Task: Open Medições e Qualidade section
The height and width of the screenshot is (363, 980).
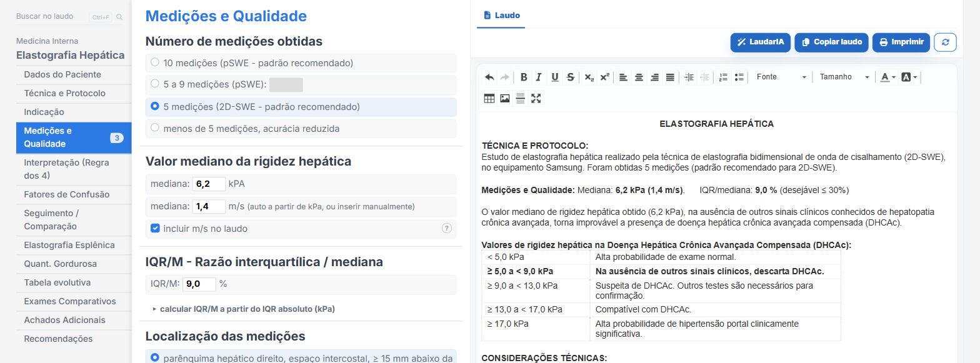Action: pos(74,137)
